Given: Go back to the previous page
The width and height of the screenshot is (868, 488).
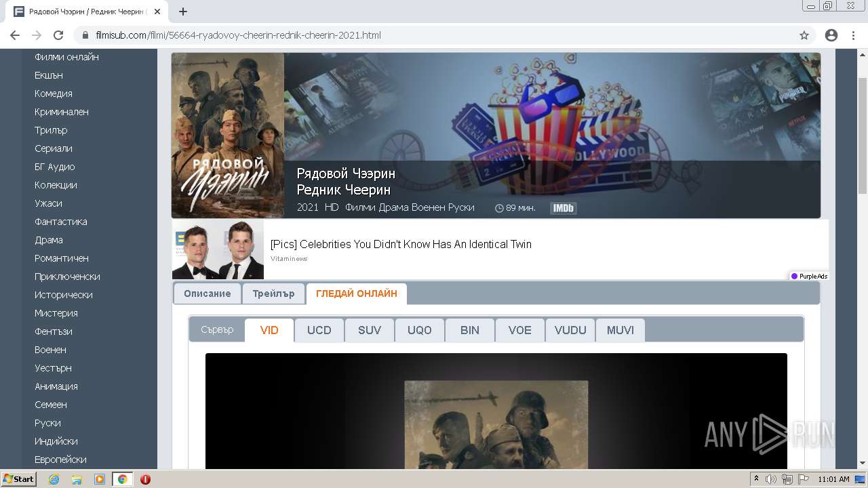Looking at the screenshot, I should point(15,35).
